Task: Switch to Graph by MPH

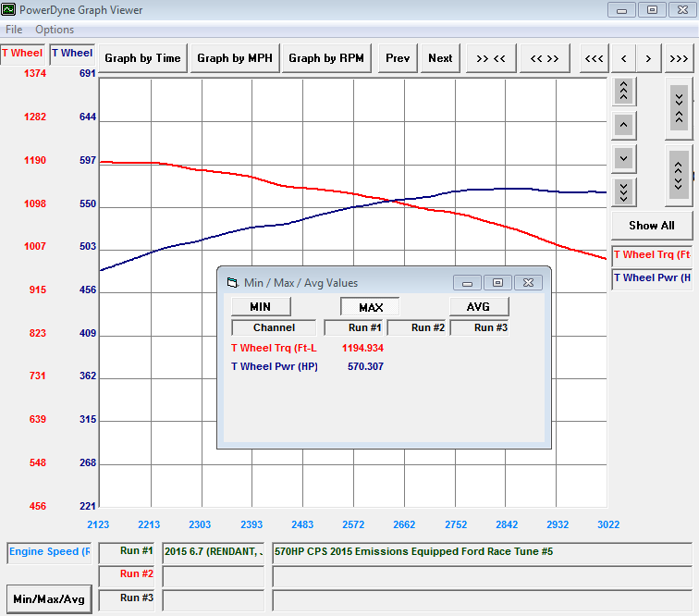Action: click(235, 58)
